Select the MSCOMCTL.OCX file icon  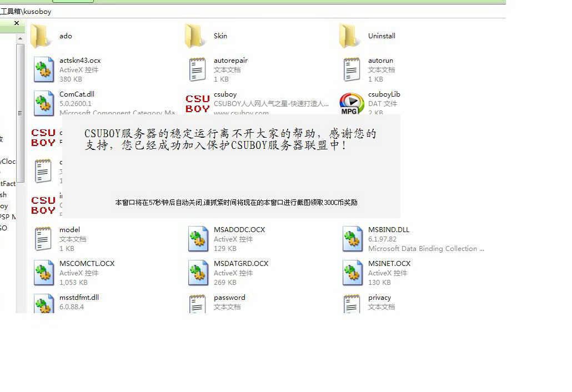tap(44, 273)
